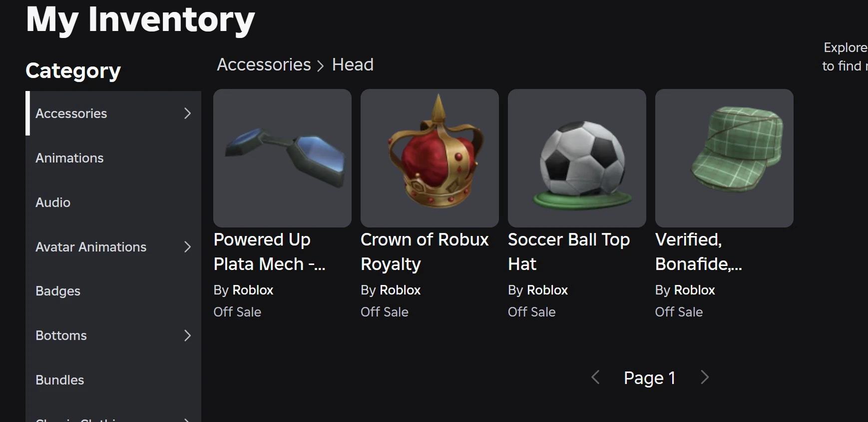Open the Bundles category
The image size is (868, 422).
click(60, 380)
